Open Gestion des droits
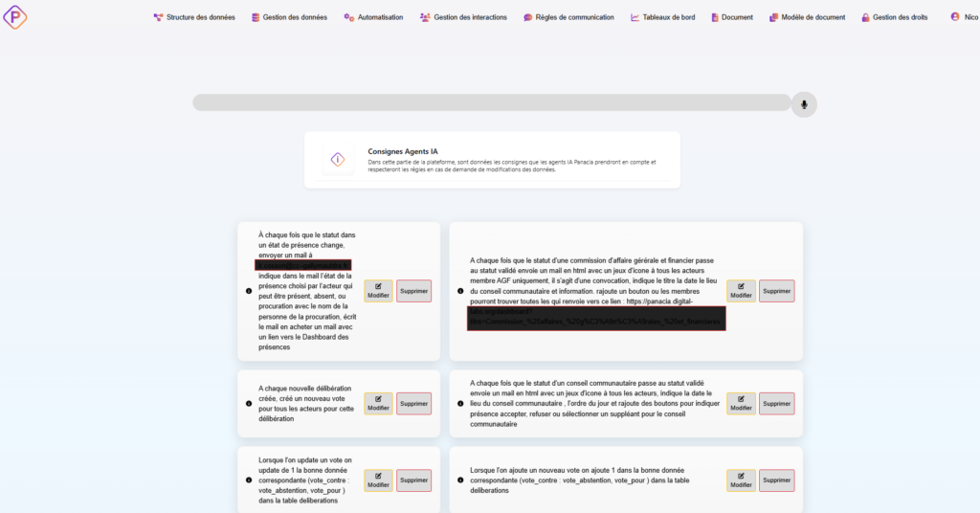This screenshot has width=980, height=513. tap(894, 17)
